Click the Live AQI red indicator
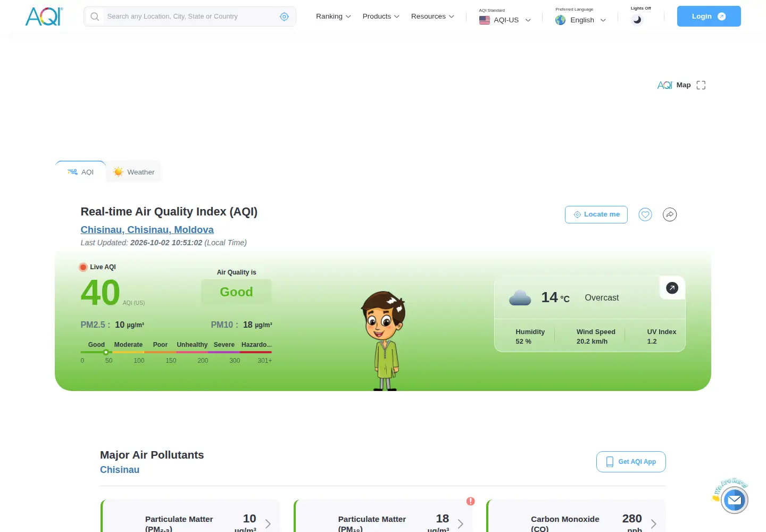Image resolution: width=766 pixels, height=532 pixels. pos(83,267)
